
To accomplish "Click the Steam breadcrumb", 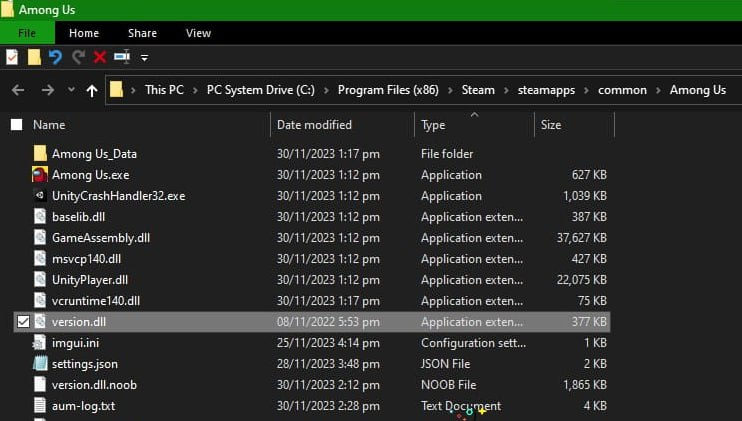I will (x=478, y=90).
